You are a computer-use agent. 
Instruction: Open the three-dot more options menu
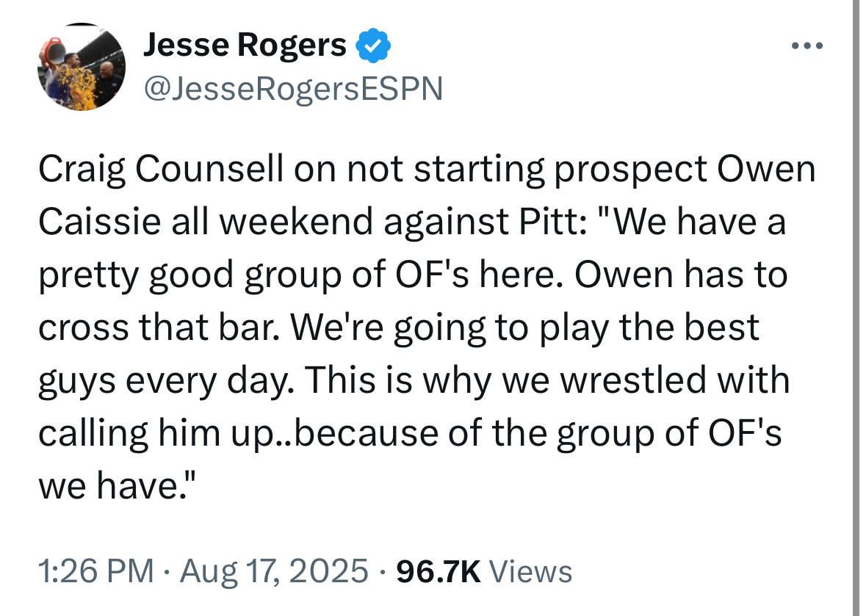click(x=808, y=47)
